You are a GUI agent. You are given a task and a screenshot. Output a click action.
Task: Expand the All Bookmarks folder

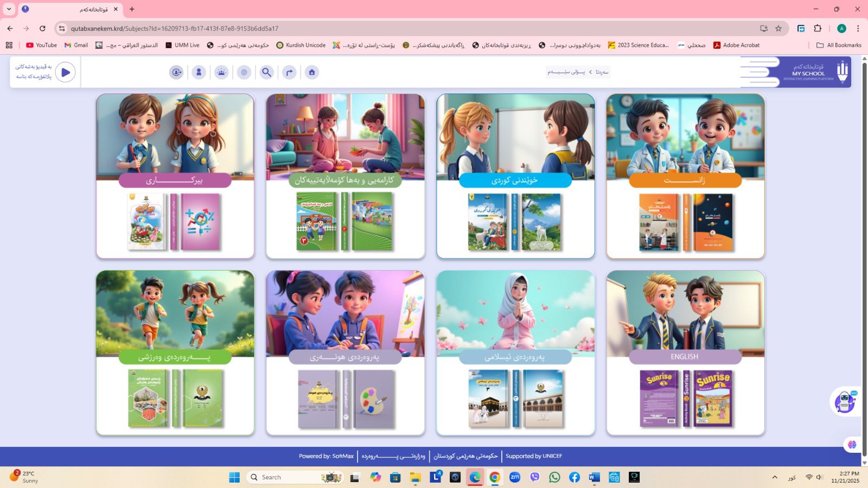(839, 45)
